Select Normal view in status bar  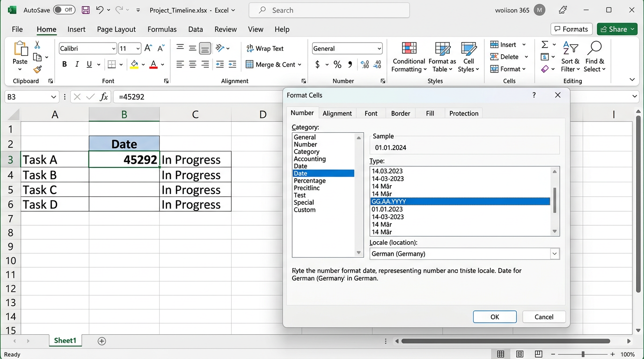(x=501, y=354)
